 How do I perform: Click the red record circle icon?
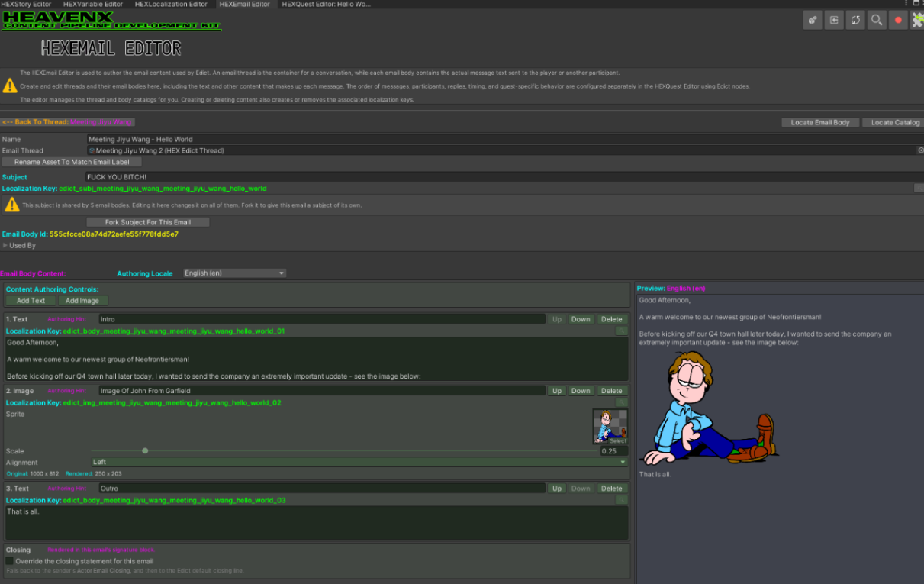[898, 21]
